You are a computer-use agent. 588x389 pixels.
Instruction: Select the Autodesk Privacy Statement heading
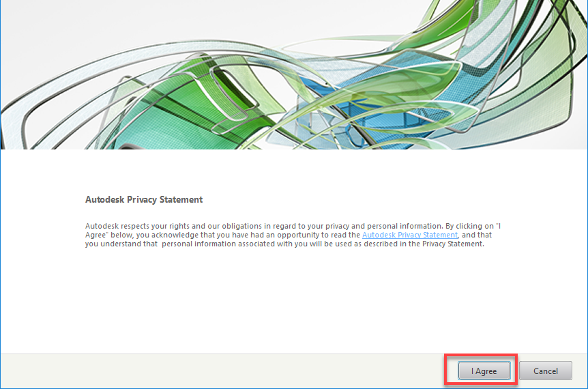click(x=144, y=199)
